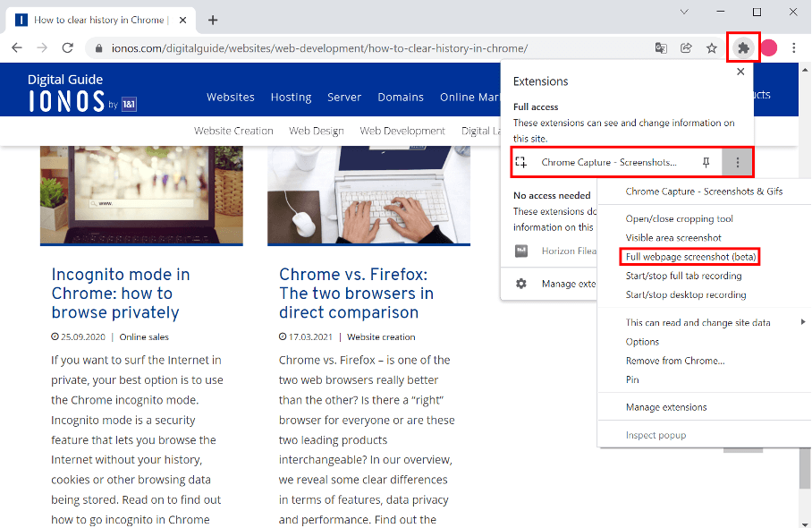Open a new tab with plus button
This screenshot has width=812, height=528.
(x=213, y=21)
